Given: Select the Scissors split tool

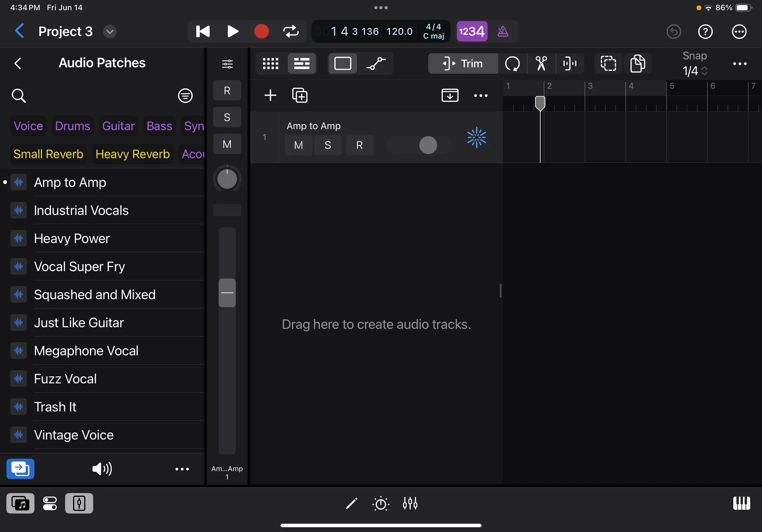Looking at the screenshot, I should click(x=541, y=63).
